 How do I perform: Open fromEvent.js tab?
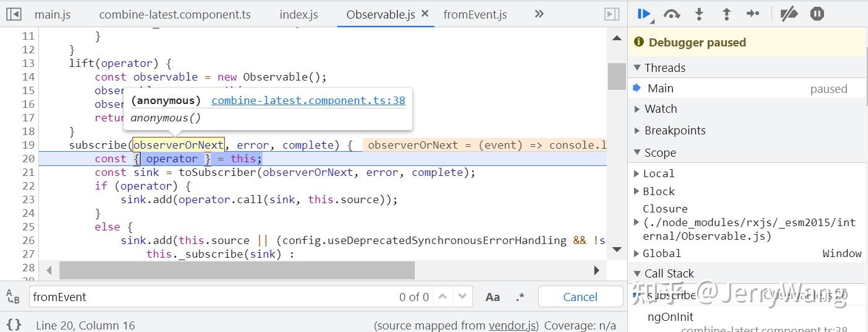(x=475, y=14)
